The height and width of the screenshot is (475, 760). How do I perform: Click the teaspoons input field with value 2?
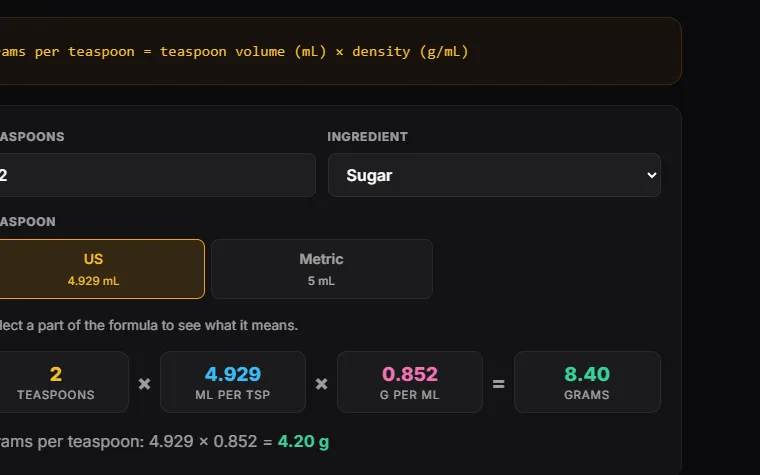tap(158, 175)
